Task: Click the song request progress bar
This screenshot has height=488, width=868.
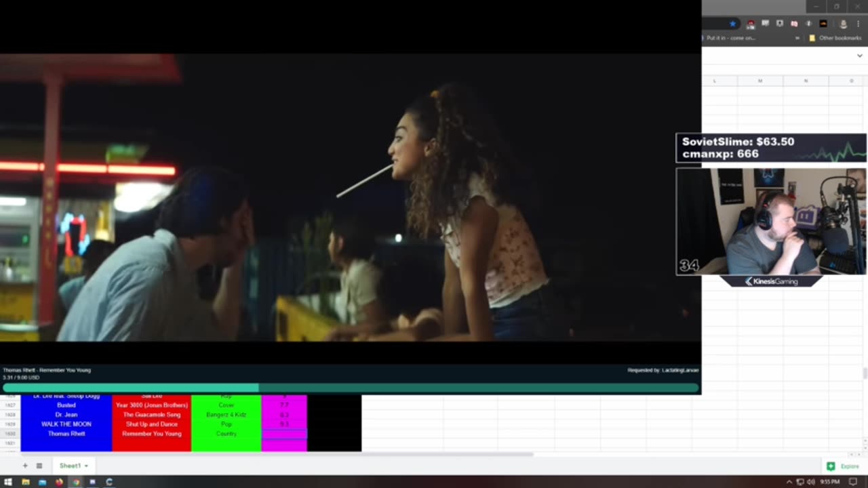Action: tap(351, 388)
